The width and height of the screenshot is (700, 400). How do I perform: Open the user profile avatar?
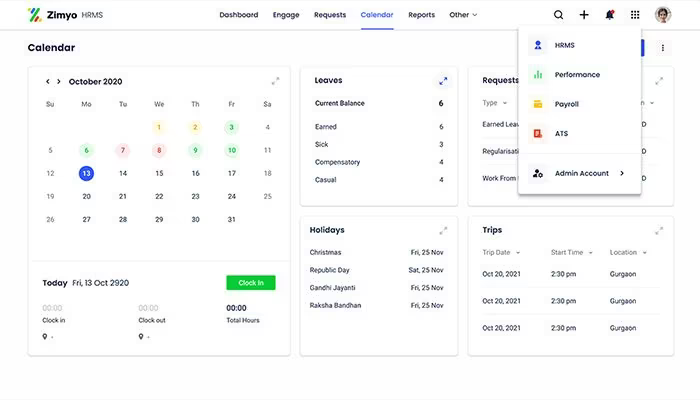point(663,15)
